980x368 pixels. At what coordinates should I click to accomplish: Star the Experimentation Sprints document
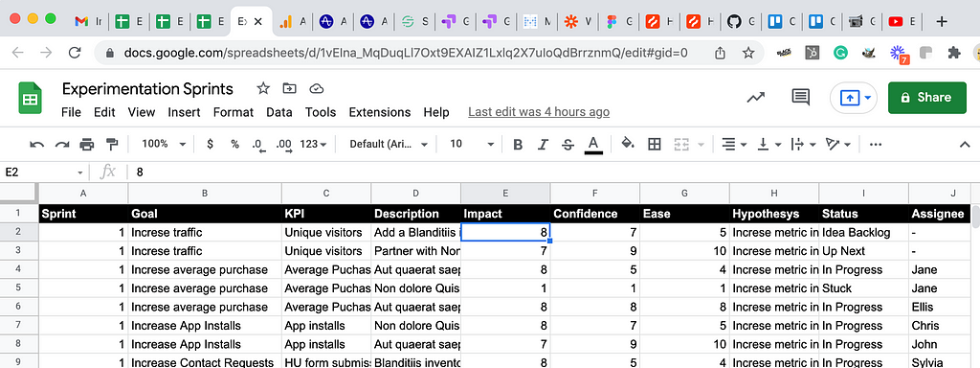click(x=263, y=88)
